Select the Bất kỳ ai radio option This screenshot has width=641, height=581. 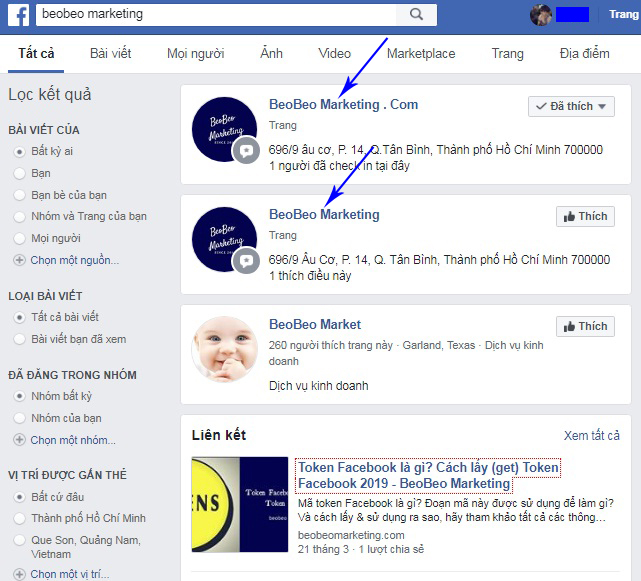pyautogui.click(x=19, y=152)
